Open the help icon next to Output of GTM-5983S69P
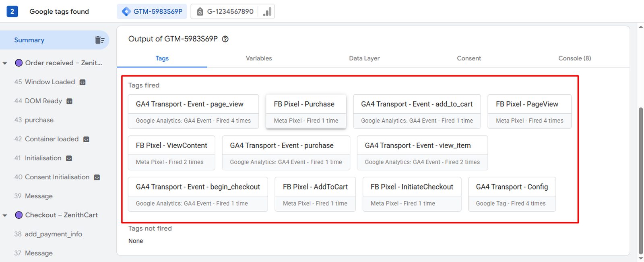 [225, 39]
